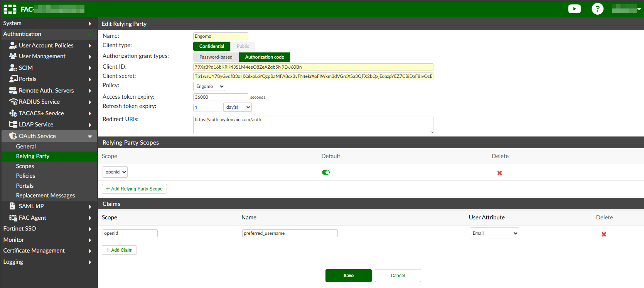
Task: Click the SAML IdP icon in sidebar
Action: 13,206
